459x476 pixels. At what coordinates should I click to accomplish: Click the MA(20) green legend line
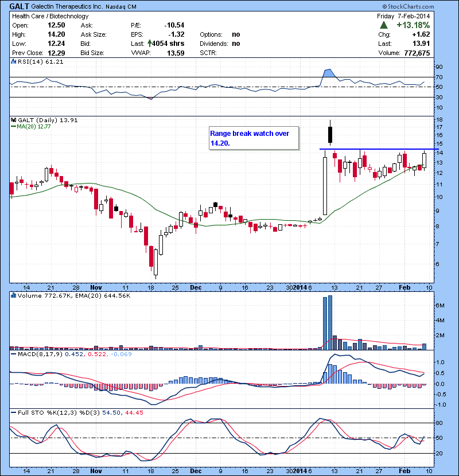pos(13,127)
